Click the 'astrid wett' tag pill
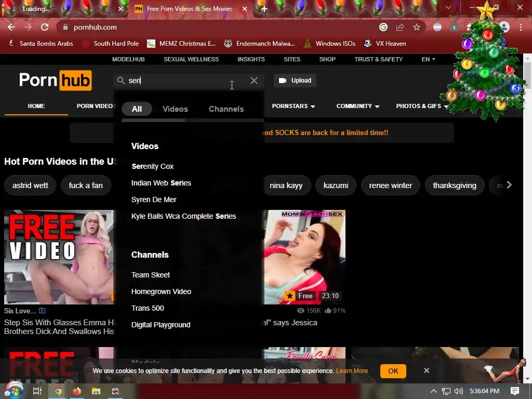The width and height of the screenshot is (532, 399). [30, 185]
